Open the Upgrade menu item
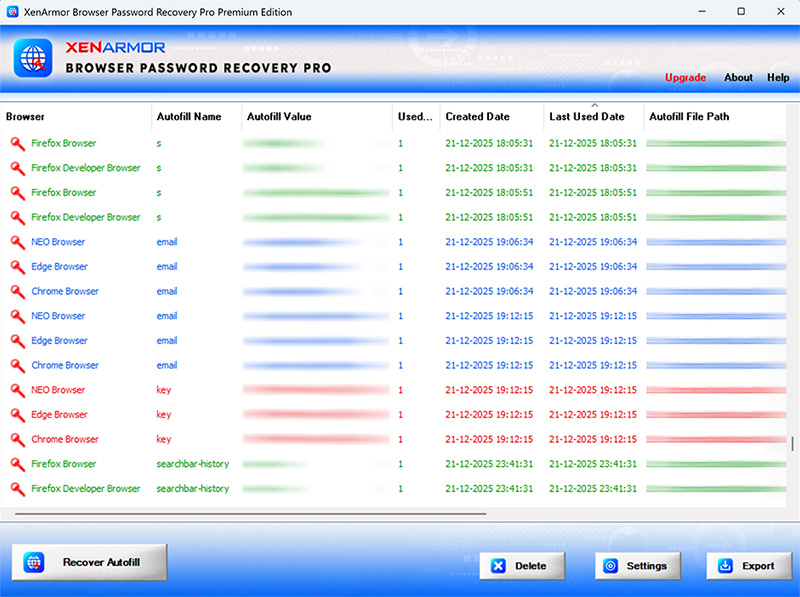The height and width of the screenshot is (597, 800). pyautogui.click(x=685, y=78)
